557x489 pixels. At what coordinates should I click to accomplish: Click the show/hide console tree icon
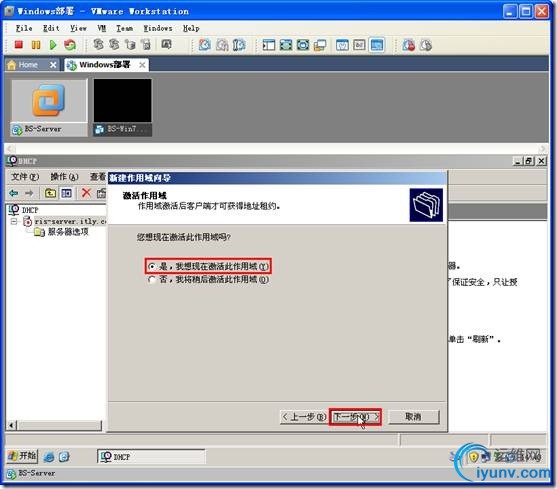pyautogui.click(x=66, y=193)
